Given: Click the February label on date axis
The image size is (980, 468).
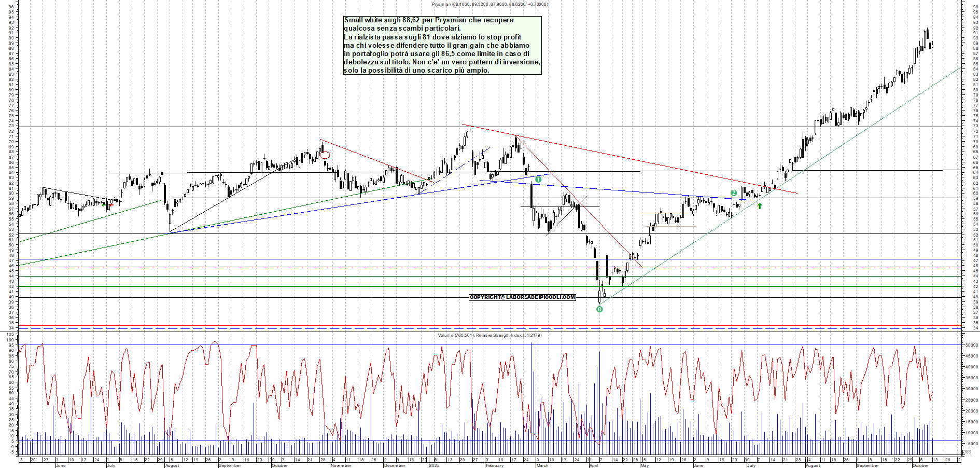Looking at the screenshot, I should (494, 465).
